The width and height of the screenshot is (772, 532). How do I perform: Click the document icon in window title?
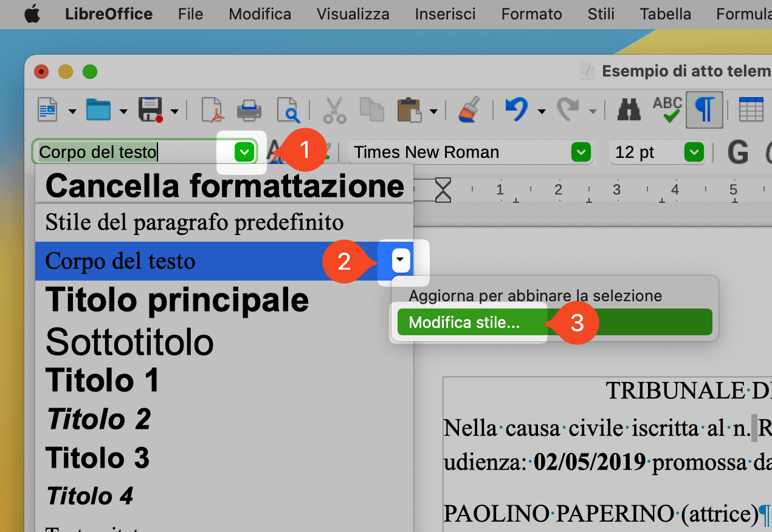[587, 71]
